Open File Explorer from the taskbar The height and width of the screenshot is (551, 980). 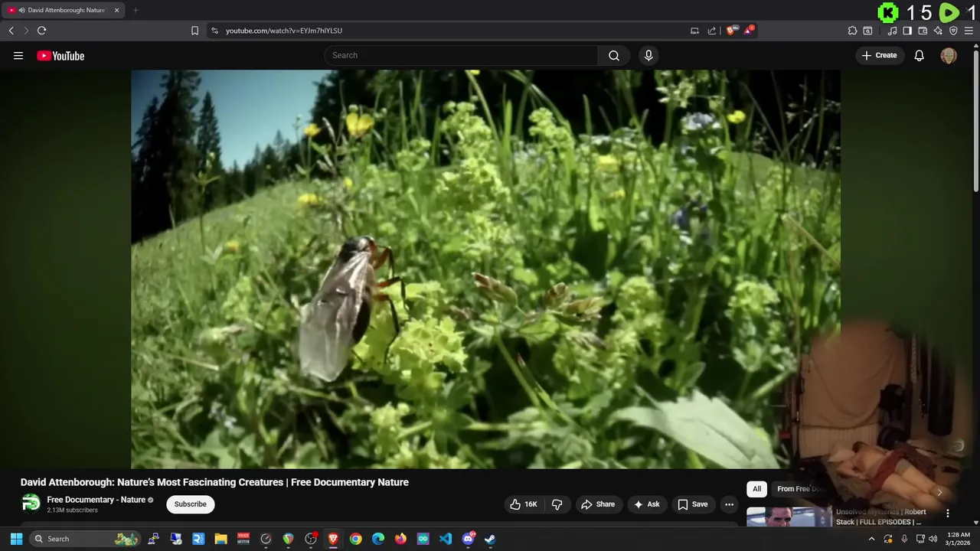tap(221, 539)
